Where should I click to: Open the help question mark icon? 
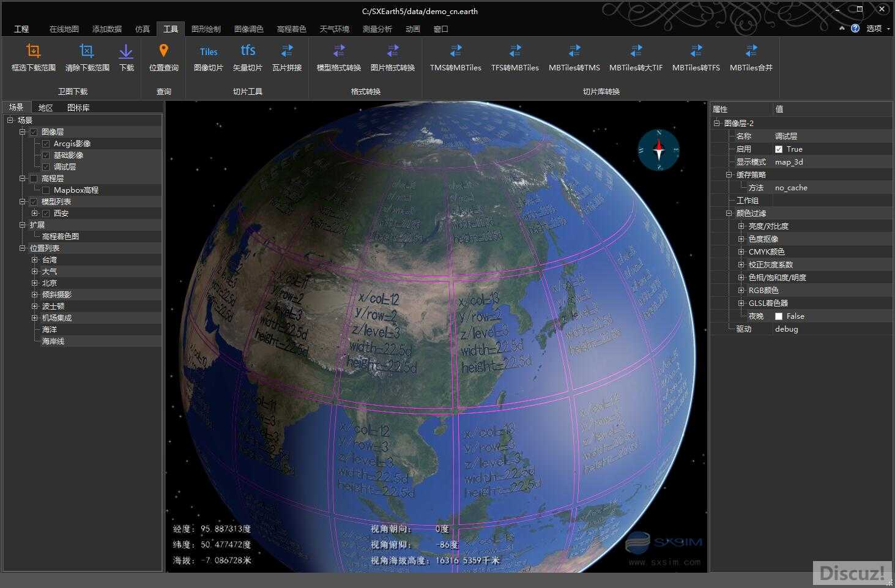[855, 28]
